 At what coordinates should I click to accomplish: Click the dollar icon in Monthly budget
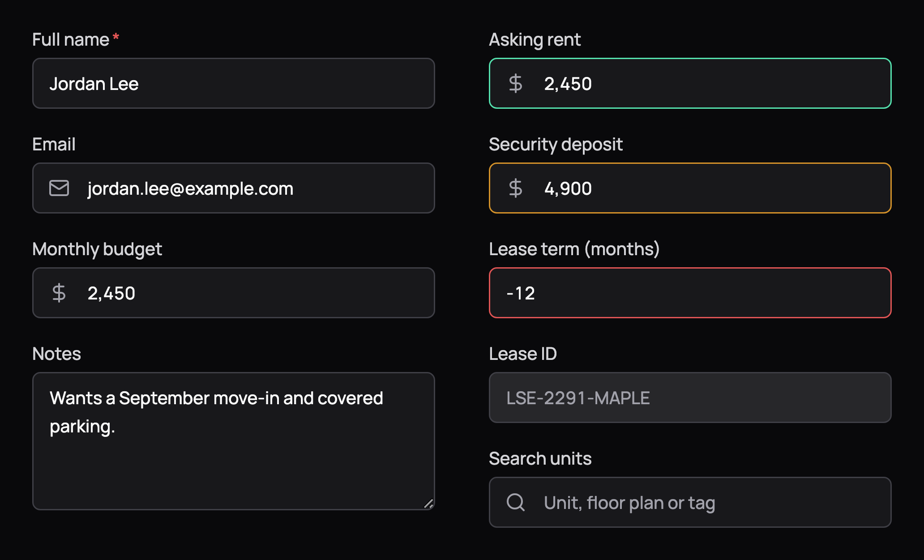click(59, 293)
